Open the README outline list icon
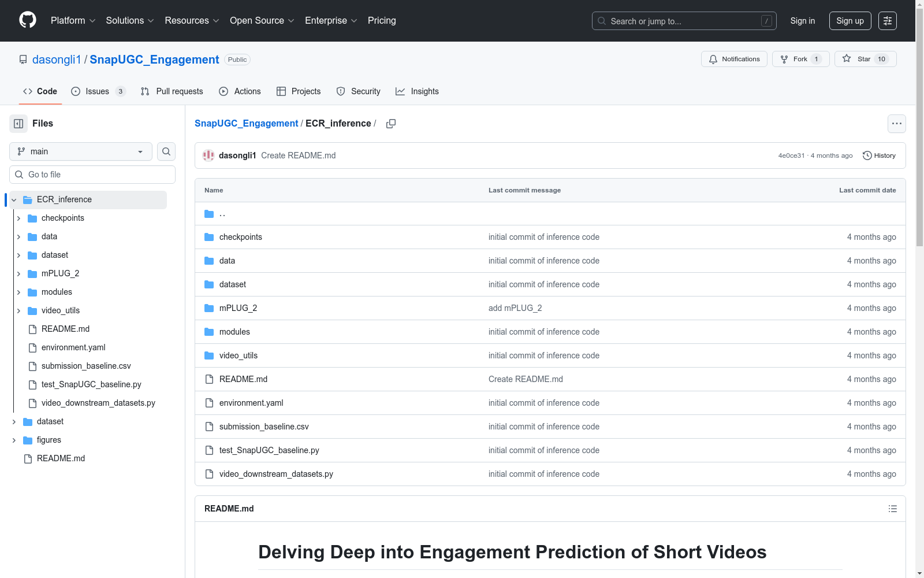 pos(893,509)
